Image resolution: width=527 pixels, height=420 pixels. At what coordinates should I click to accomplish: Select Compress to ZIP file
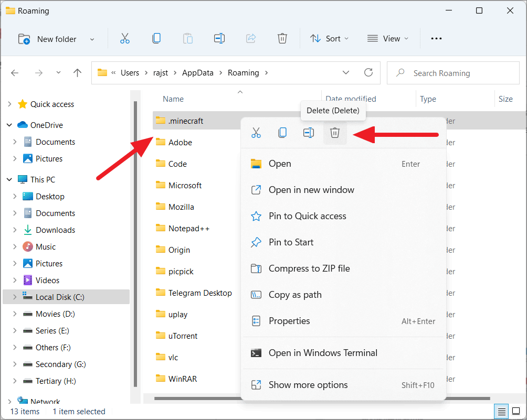310,268
